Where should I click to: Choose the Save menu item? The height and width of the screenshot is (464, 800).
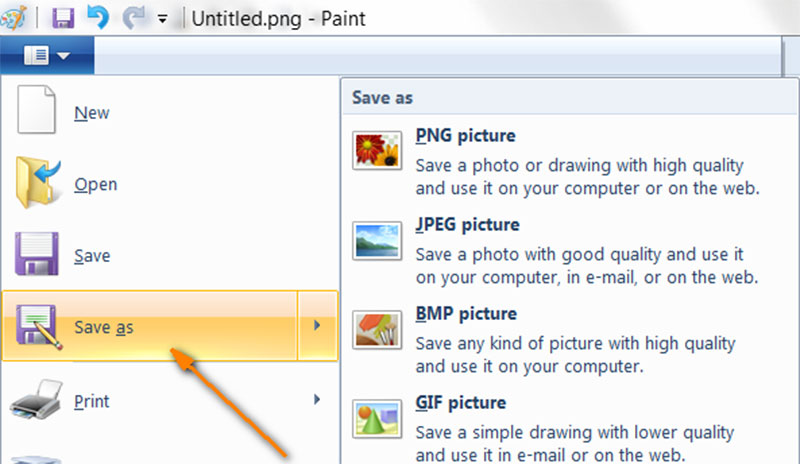point(91,256)
